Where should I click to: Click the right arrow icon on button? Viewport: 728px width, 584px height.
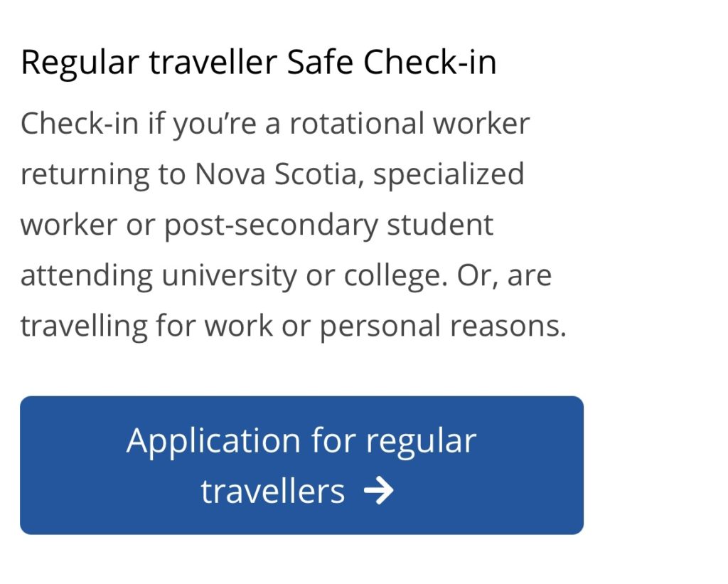378,492
